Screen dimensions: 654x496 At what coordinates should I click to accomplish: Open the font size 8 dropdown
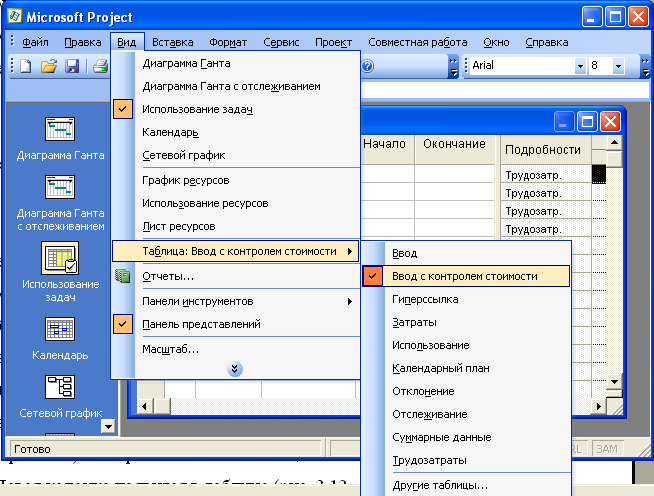coord(619,66)
